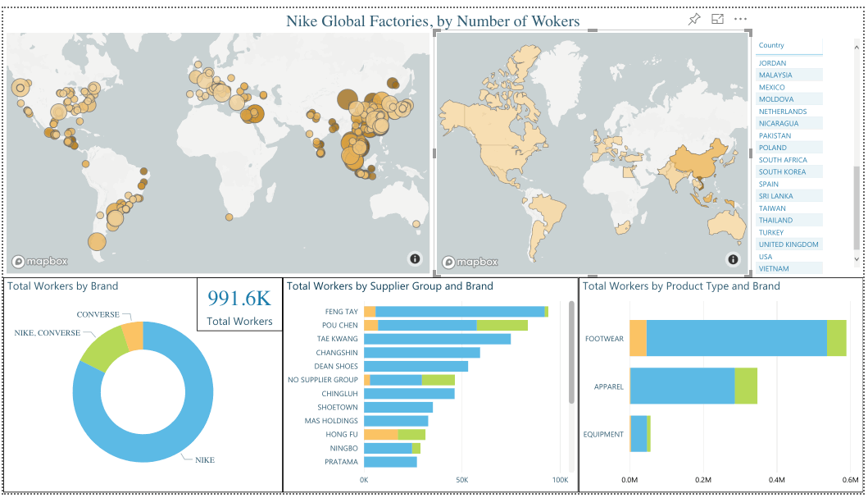868x498 pixels.
Task: Click the Total Workers by Product Type title
Action: 681,286
